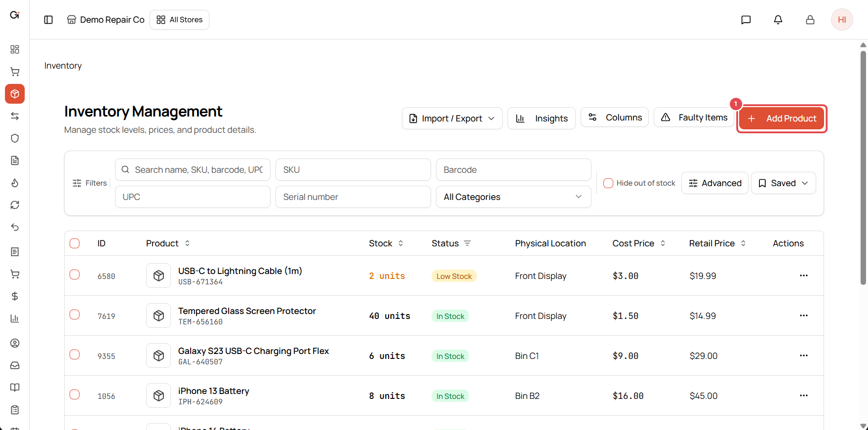Click product name Galaxy S23 USB-C Charging Port Flex
Viewport: 868px width, 430px height.
253,351
